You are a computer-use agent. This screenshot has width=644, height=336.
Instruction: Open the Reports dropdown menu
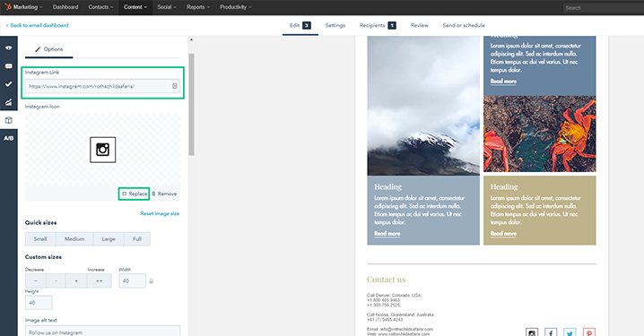(198, 7)
